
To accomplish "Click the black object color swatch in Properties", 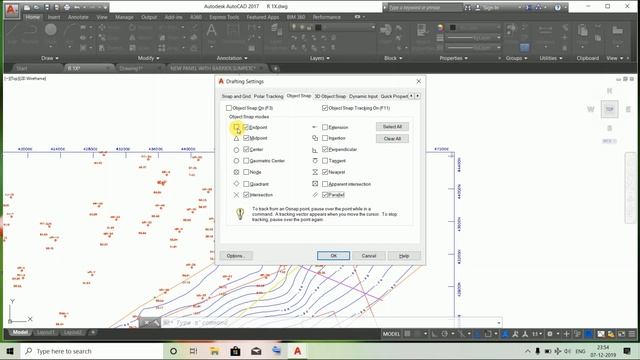I will tap(453, 27).
